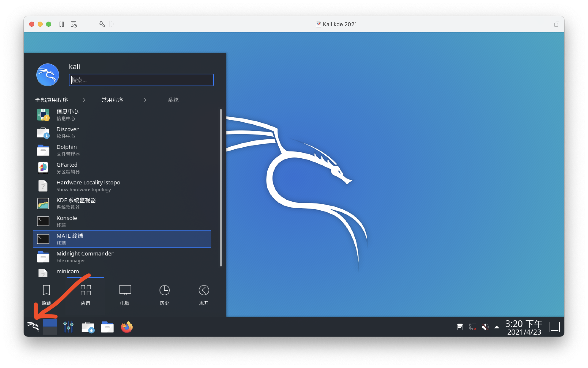The height and width of the screenshot is (368, 588).
Task: Open VM settings wrench icon
Action: point(102,24)
